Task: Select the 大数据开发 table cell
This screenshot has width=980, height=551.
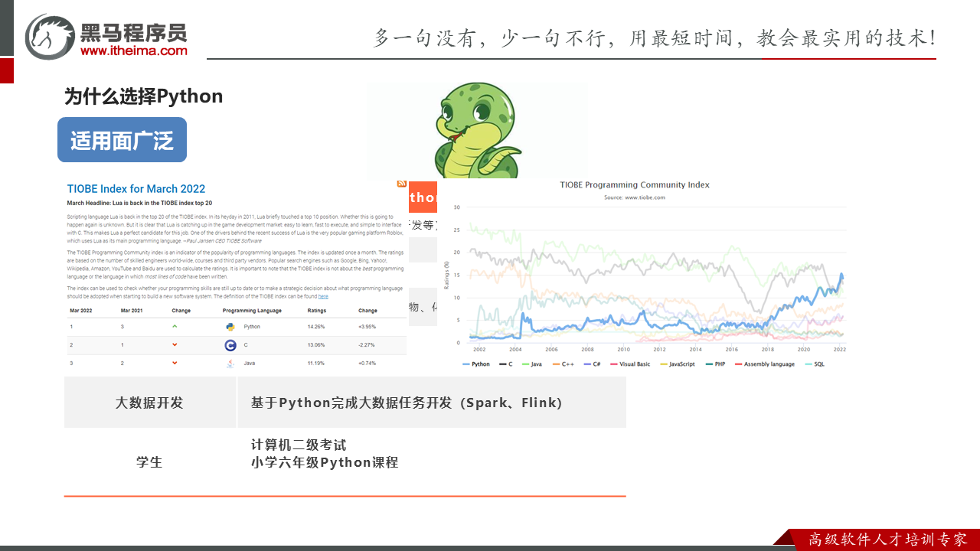Action: [x=150, y=403]
